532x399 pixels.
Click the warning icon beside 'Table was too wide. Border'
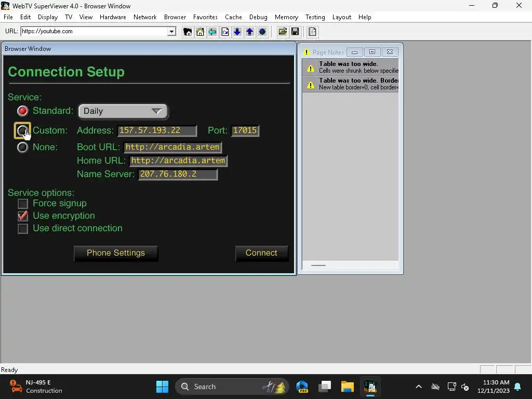click(311, 85)
